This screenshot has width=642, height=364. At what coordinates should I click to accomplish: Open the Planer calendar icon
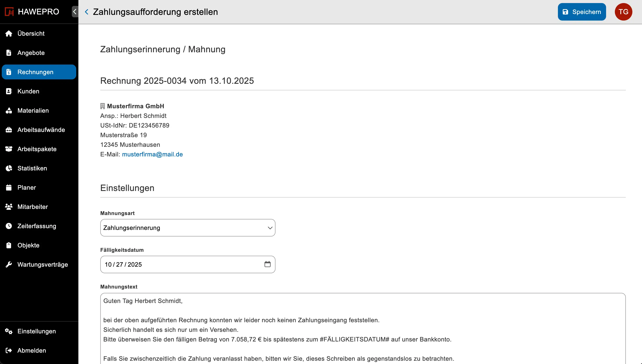[x=9, y=187]
